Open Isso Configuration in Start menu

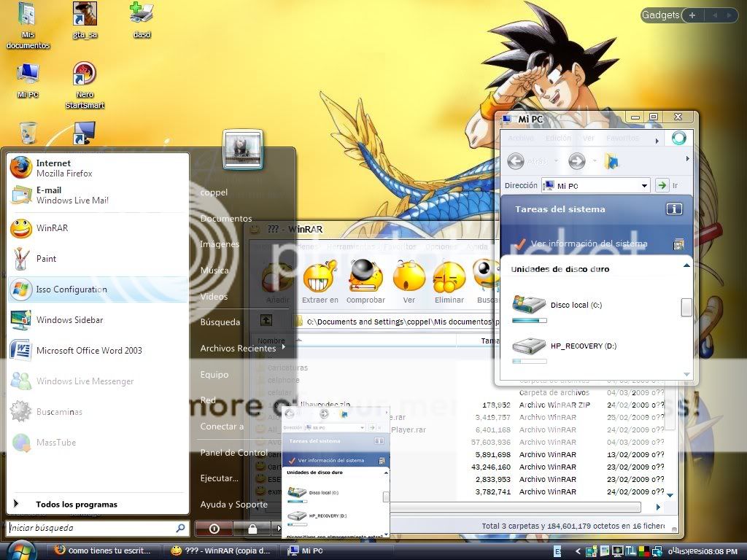click(x=98, y=289)
